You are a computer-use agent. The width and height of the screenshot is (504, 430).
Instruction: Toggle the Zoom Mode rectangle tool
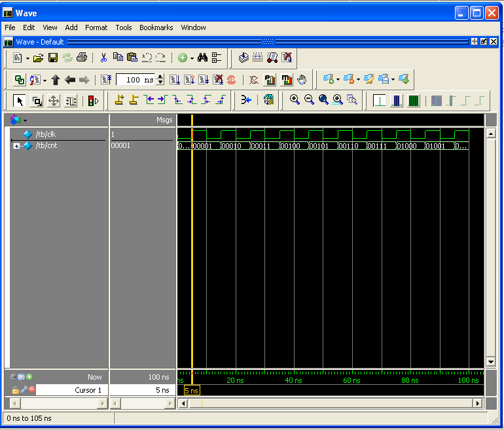[x=37, y=101]
